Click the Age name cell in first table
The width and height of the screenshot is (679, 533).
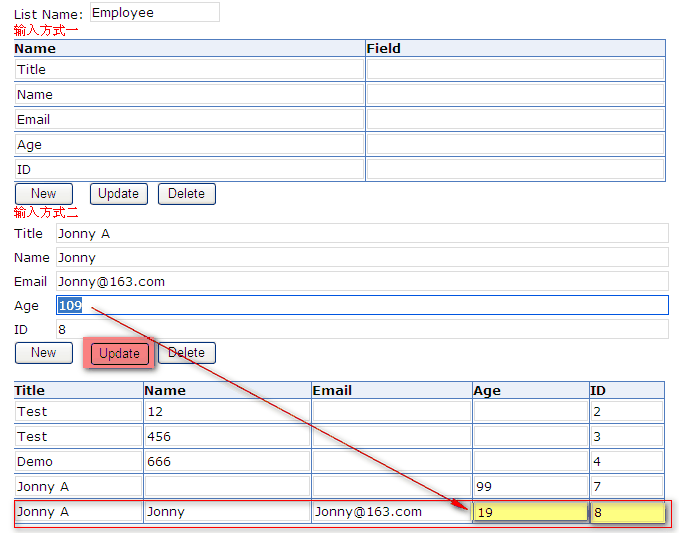coord(189,145)
